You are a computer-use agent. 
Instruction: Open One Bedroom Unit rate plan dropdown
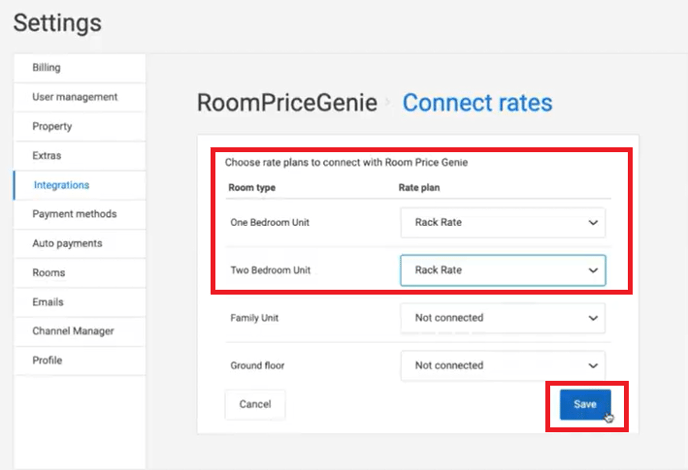click(502, 222)
